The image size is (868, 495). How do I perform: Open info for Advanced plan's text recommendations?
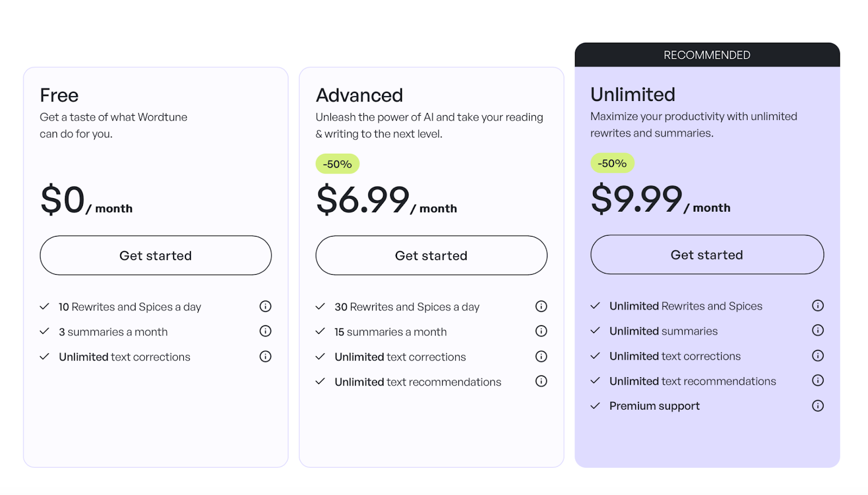(x=541, y=382)
